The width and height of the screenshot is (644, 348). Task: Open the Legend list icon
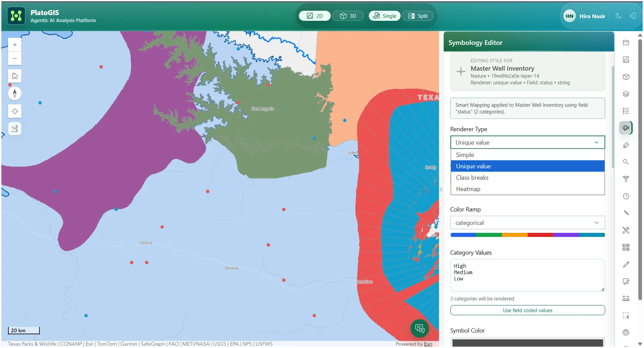(626, 111)
